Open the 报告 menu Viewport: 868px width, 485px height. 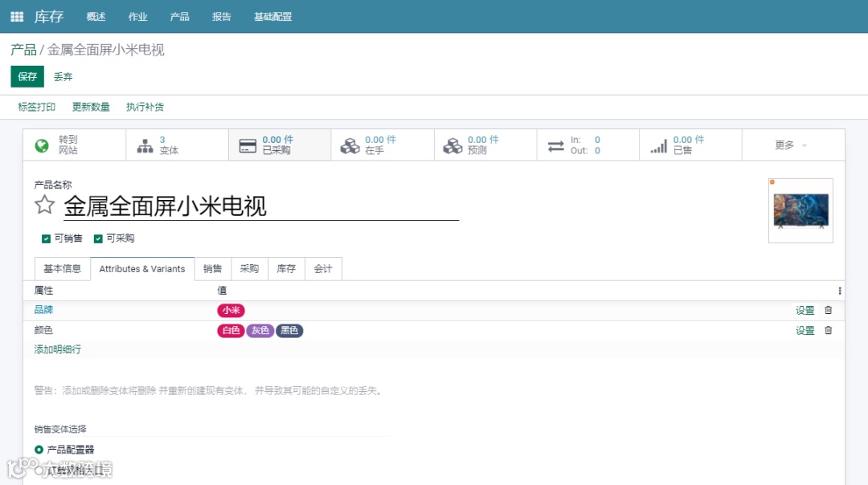pyautogui.click(x=222, y=17)
